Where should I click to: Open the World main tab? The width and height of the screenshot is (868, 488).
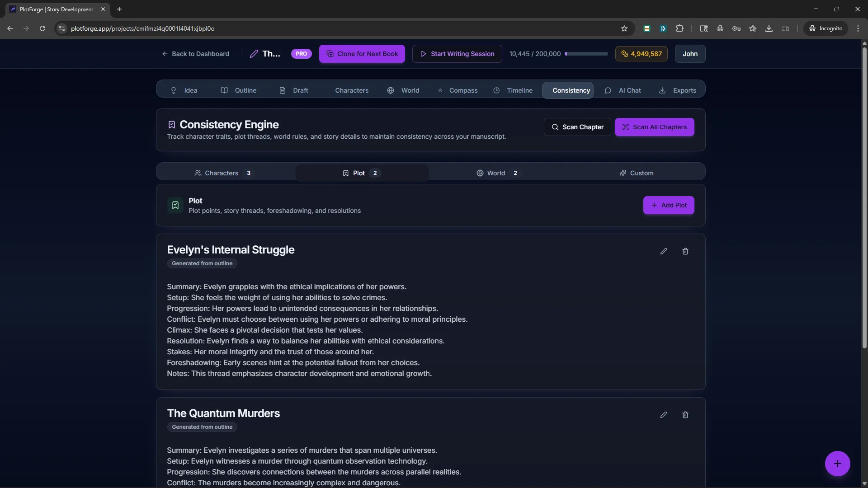403,90
